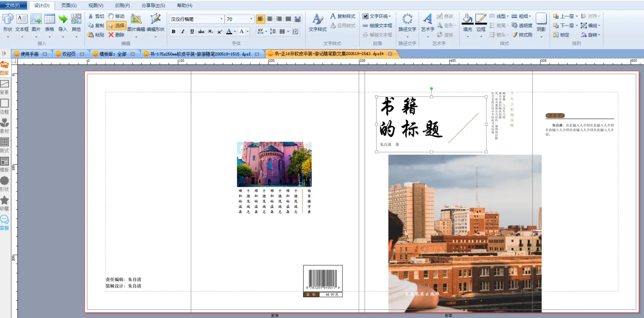The height and width of the screenshot is (318, 644).
Task: Open 版式 layout panel in sidebar
Action: point(4,146)
